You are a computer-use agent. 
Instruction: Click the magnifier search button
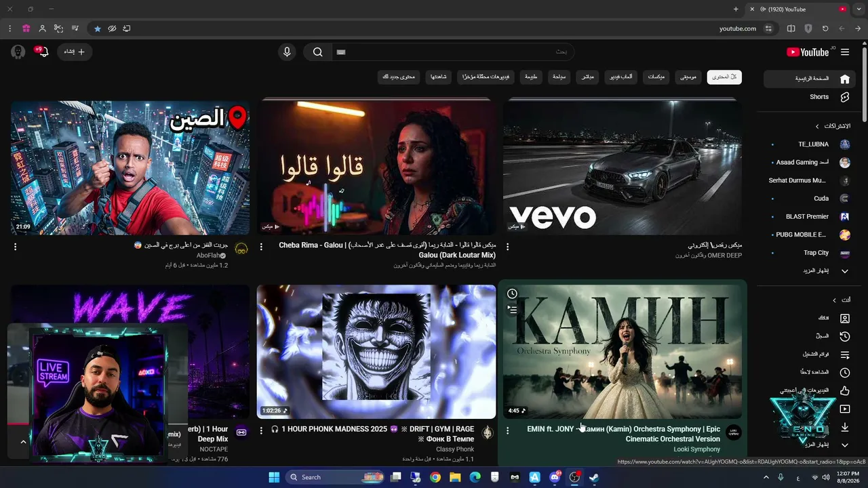pyautogui.click(x=317, y=52)
